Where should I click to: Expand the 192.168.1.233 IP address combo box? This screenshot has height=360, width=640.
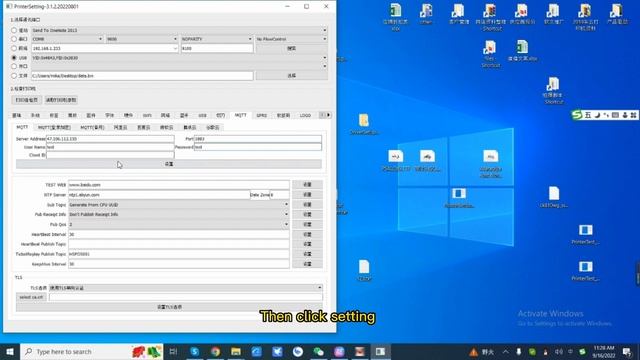coord(175,49)
